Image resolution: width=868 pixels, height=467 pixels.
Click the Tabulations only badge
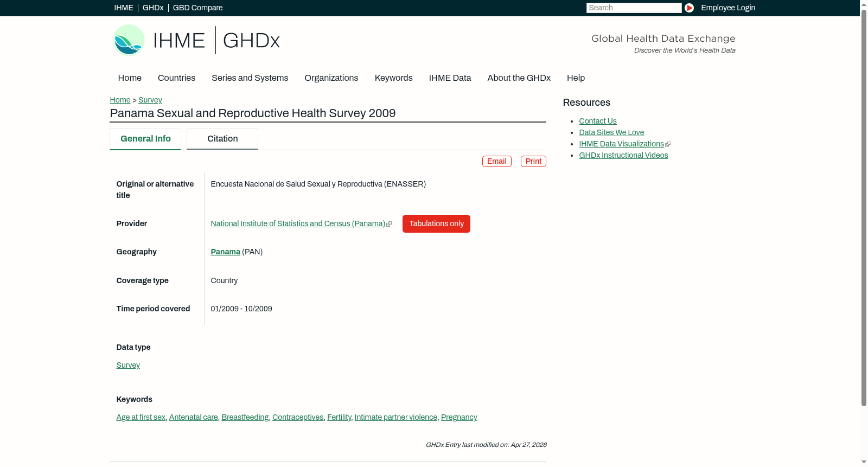pos(436,223)
